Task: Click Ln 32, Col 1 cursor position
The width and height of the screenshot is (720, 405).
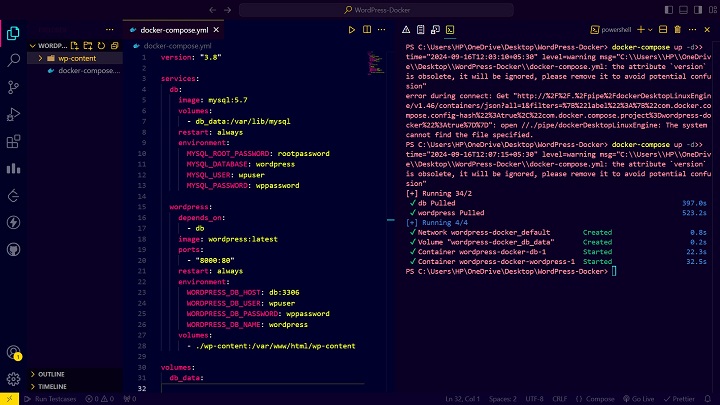Action: (x=462, y=399)
